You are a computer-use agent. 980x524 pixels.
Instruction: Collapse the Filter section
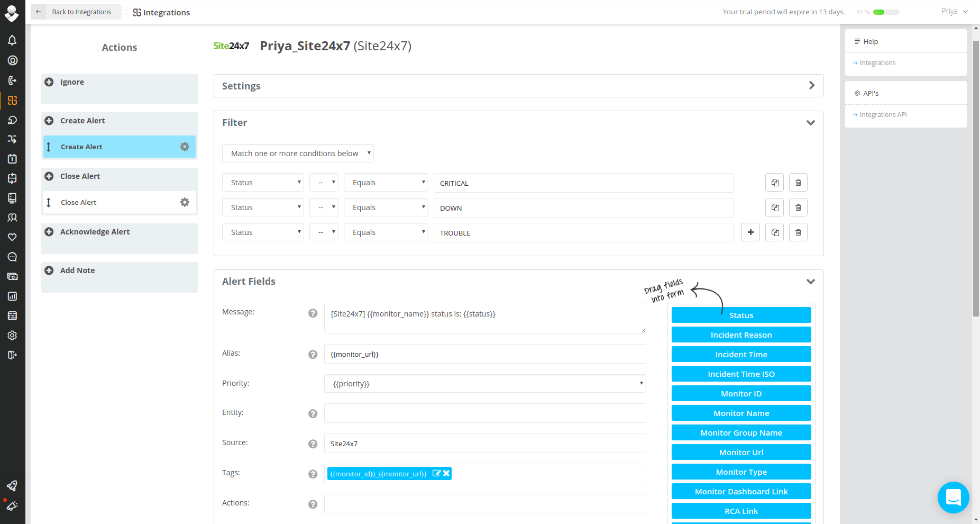tap(810, 123)
